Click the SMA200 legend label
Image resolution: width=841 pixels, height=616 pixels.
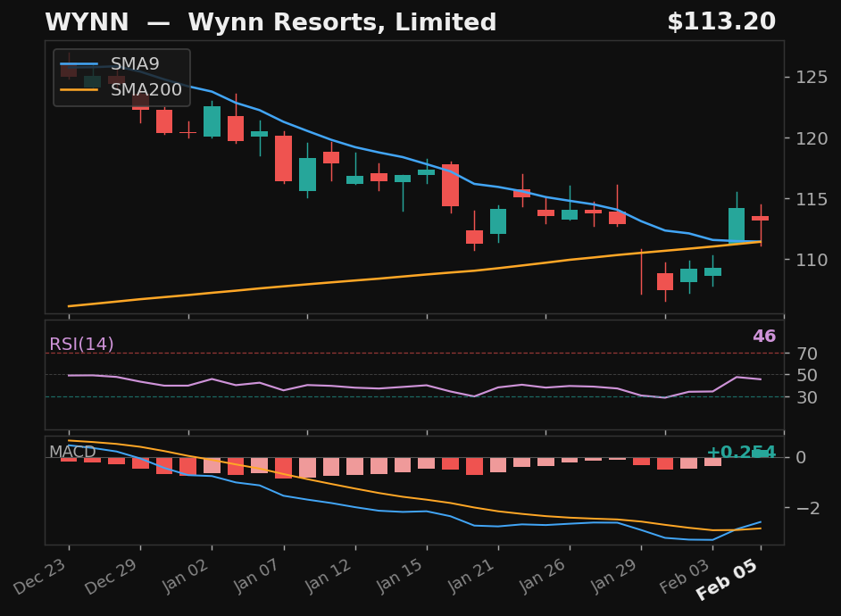click(x=146, y=89)
